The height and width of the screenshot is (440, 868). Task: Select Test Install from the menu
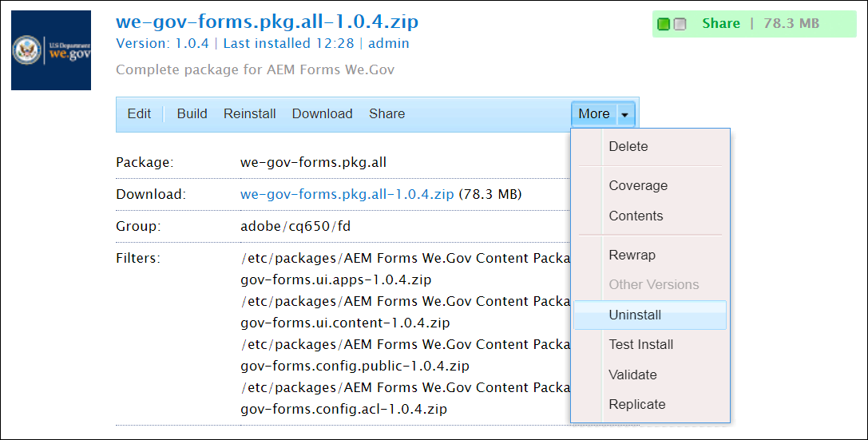[650, 345]
